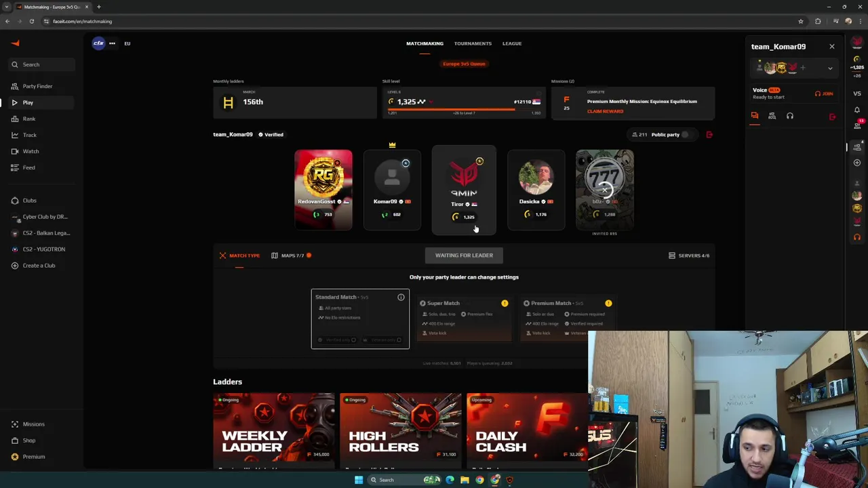This screenshot has width=868, height=488.
Task: Open the party finder tab icon in panel
Action: click(772, 116)
